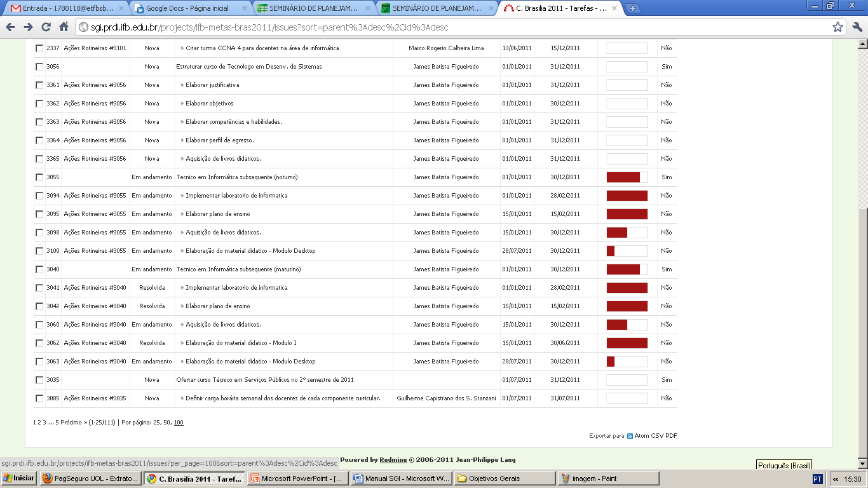Viewport: 868px width, 488px height.
Task: Click arrow beside Definir carga horária semanal
Action: pyautogui.click(x=182, y=398)
